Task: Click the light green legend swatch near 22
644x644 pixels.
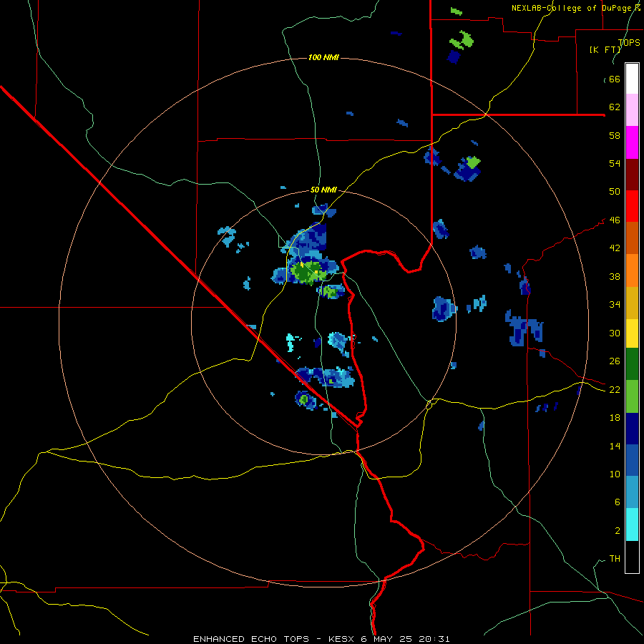Action: (x=632, y=396)
